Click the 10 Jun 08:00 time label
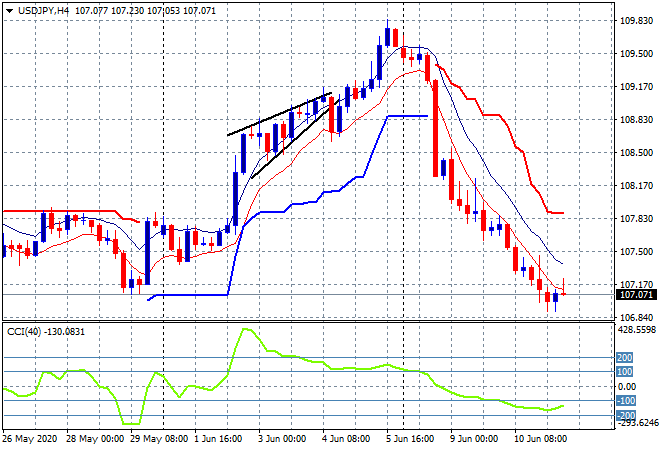660x450 pixels. (540, 439)
